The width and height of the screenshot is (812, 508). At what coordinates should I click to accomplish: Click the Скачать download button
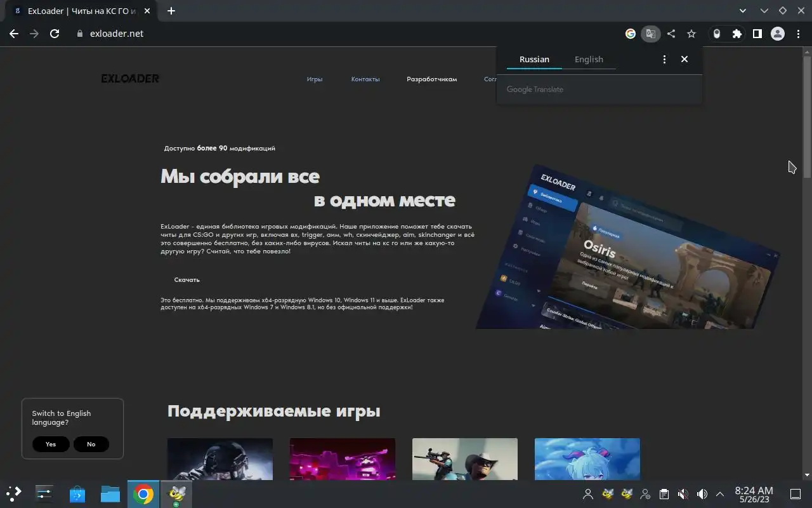(x=187, y=280)
